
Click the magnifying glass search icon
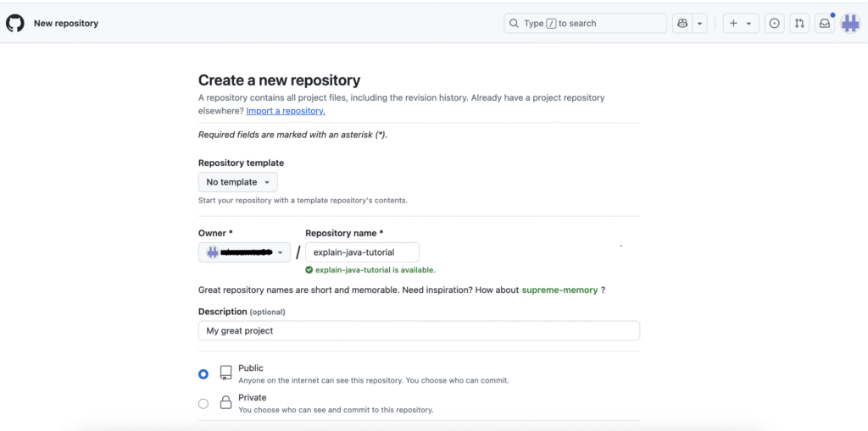tap(514, 24)
